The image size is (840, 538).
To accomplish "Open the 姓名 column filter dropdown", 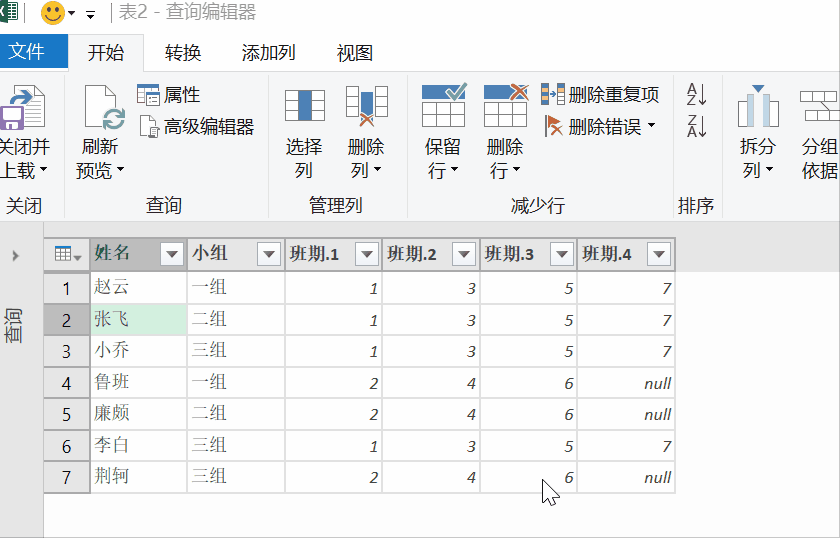I will coord(172,254).
